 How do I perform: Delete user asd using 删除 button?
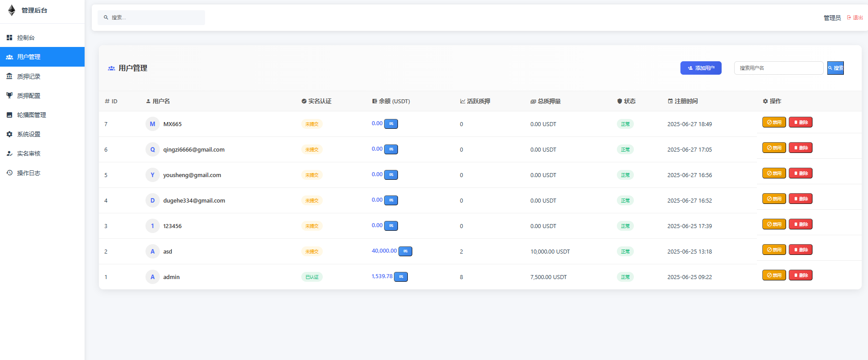(x=800, y=250)
